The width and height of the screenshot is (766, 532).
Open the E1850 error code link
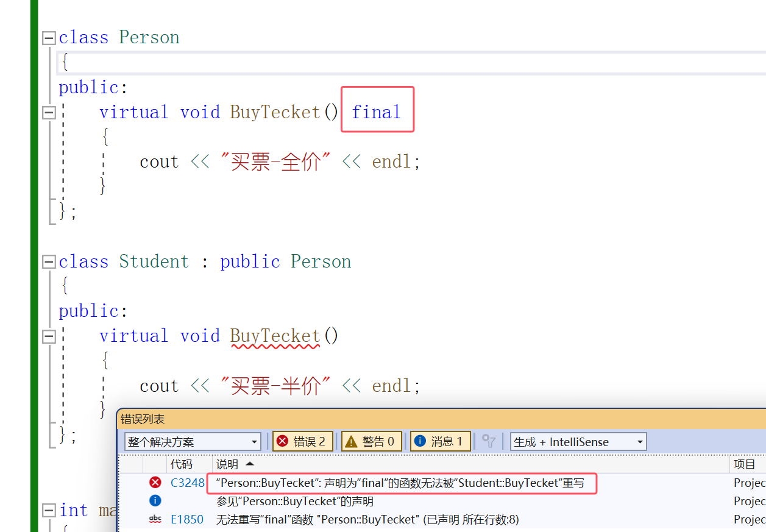click(187, 520)
